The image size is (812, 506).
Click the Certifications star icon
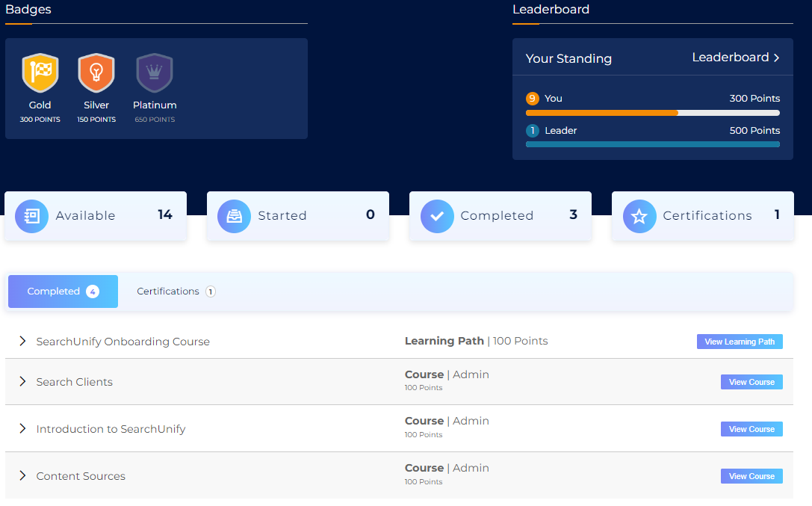coord(639,216)
